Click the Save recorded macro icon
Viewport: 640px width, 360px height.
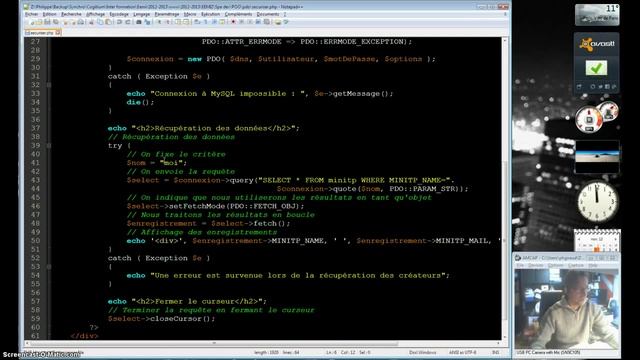coord(267,22)
